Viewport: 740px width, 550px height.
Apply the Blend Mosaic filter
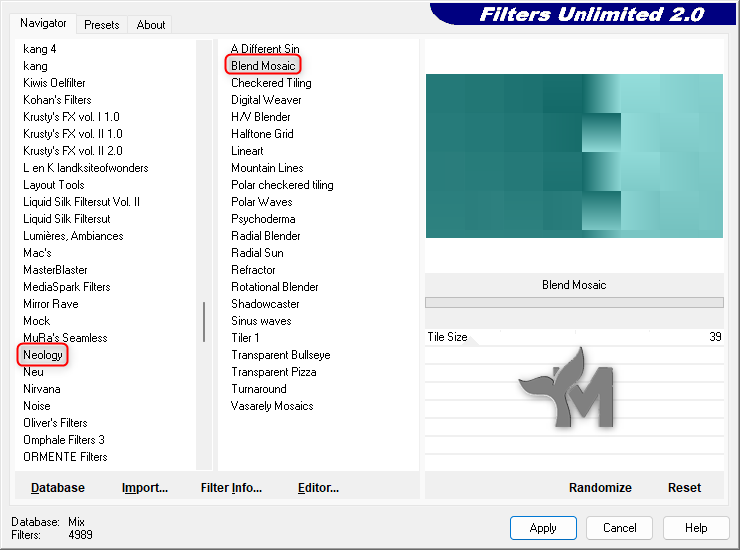click(x=543, y=528)
